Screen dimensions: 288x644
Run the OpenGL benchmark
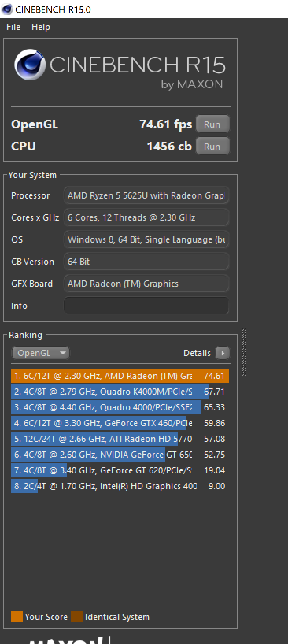click(x=212, y=124)
